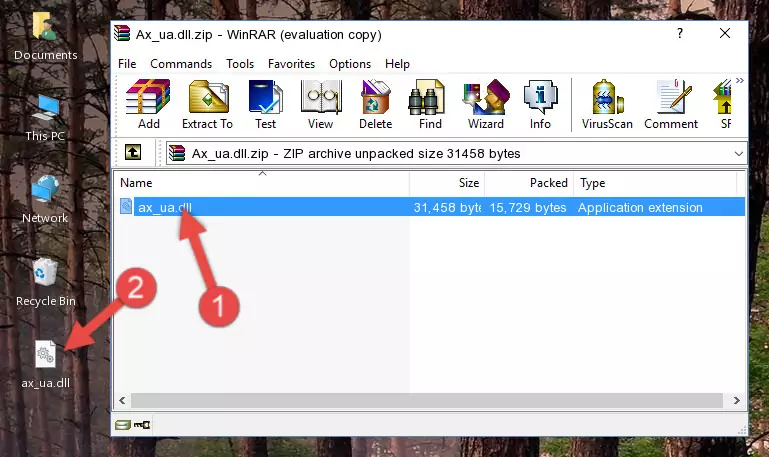
Task: Sort files by Size column
Action: (x=447, y=183)
